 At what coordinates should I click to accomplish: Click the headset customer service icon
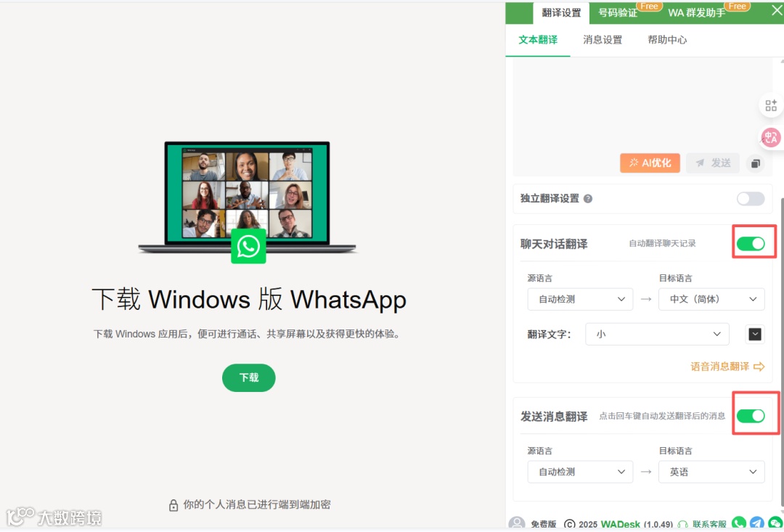pos(683,525)
